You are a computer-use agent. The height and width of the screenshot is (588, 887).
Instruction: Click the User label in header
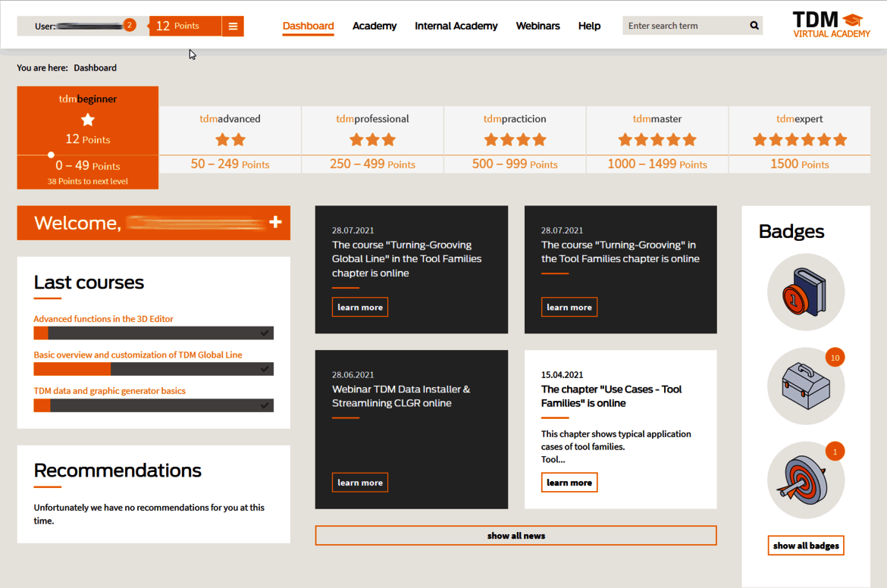(x=45, y=26)
